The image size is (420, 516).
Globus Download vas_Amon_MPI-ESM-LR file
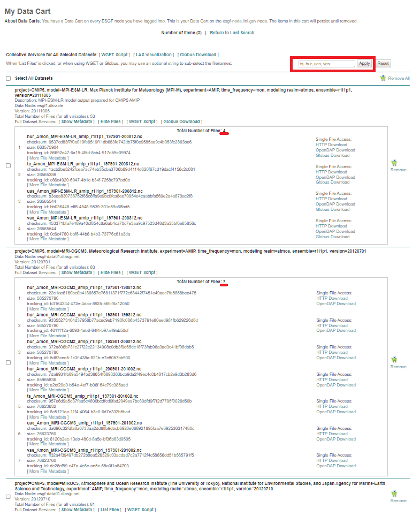pyautogui.click(x=332, y=237)
